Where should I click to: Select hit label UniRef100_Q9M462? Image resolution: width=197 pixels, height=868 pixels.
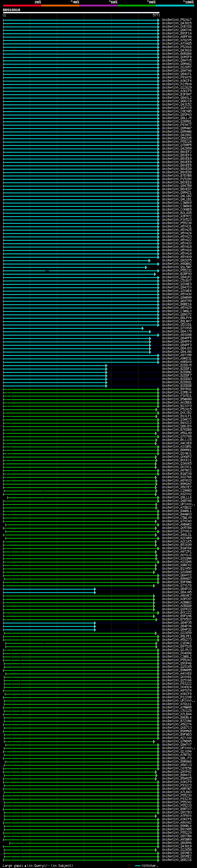[x=176, y=64]
